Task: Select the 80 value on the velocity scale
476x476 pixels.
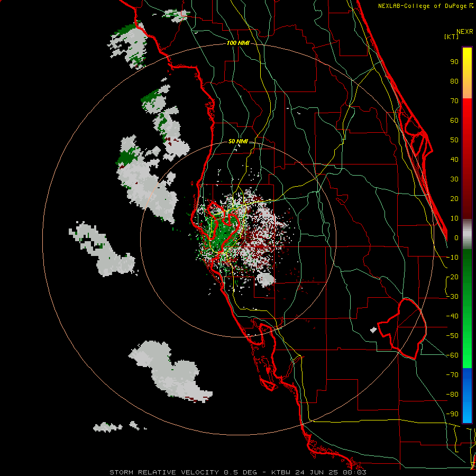Action: pyautogui.click(x=454, y=81)
